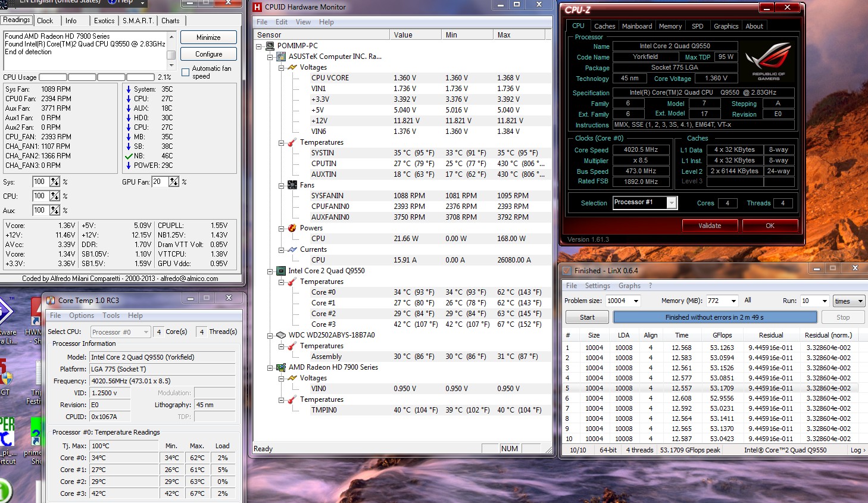Click the Intel Core 2 Quad chip icon

(x=280, y=271)
